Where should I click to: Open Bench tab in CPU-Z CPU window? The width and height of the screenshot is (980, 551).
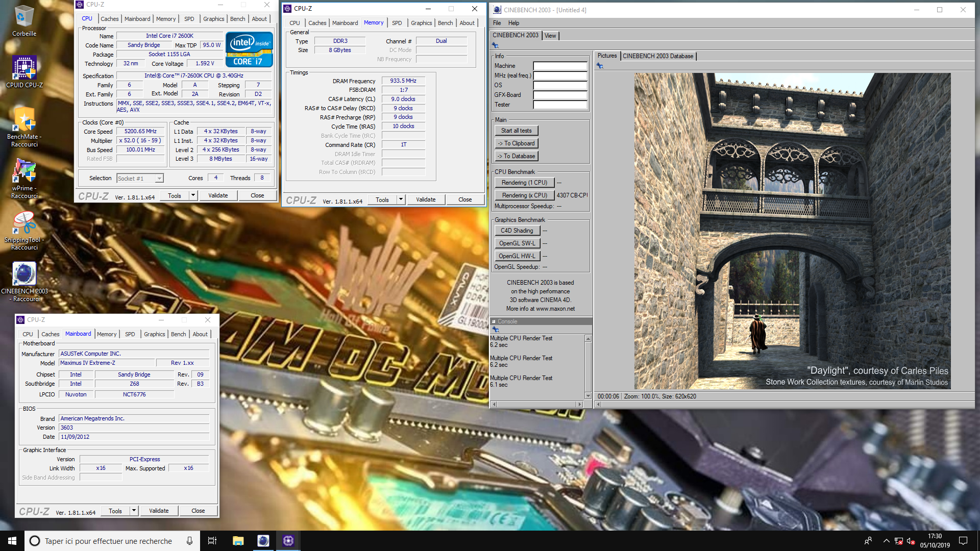(x=237, y=19)
